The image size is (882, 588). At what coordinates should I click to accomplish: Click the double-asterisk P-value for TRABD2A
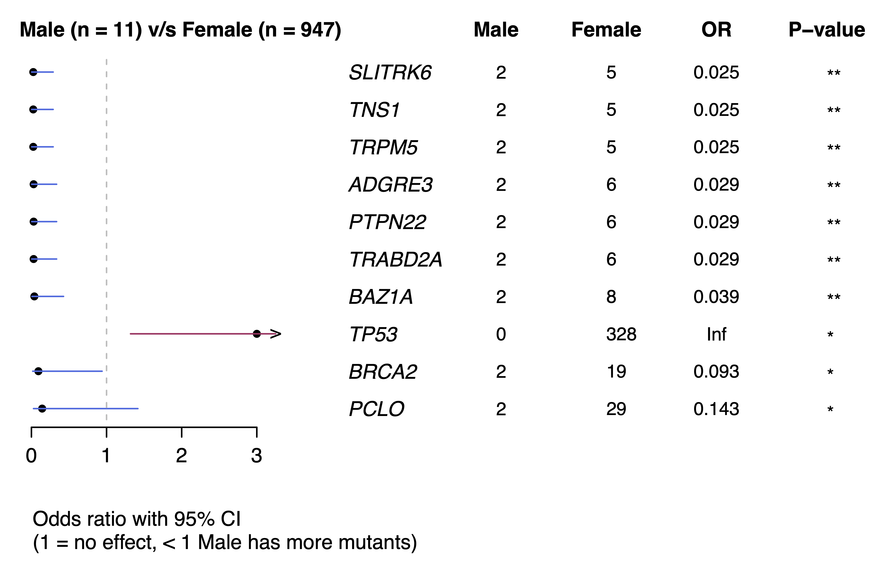pyautogui.click(x=834, y=260)
